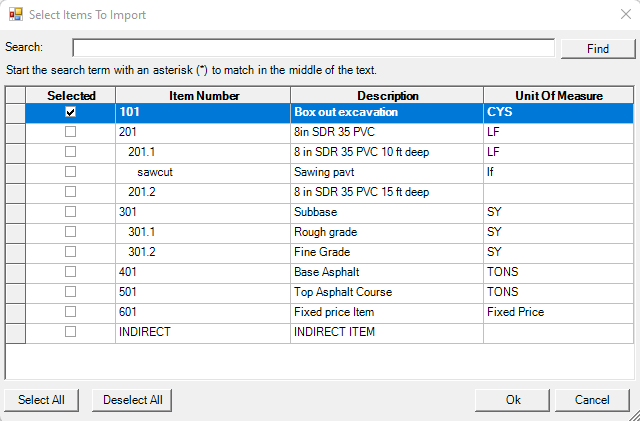Click the Cancel button
The image size is (640, 421).
pos(592,400)
